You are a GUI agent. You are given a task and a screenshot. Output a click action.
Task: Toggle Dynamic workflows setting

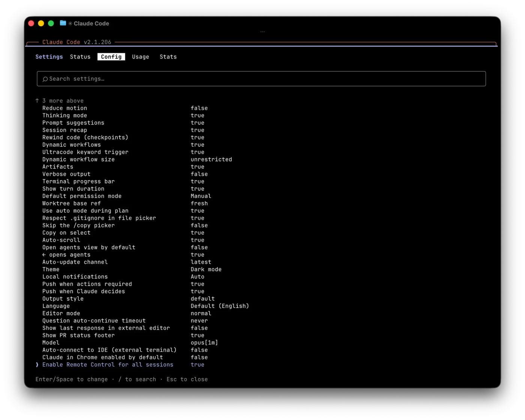pyautogui.click(x=123, y=145)
